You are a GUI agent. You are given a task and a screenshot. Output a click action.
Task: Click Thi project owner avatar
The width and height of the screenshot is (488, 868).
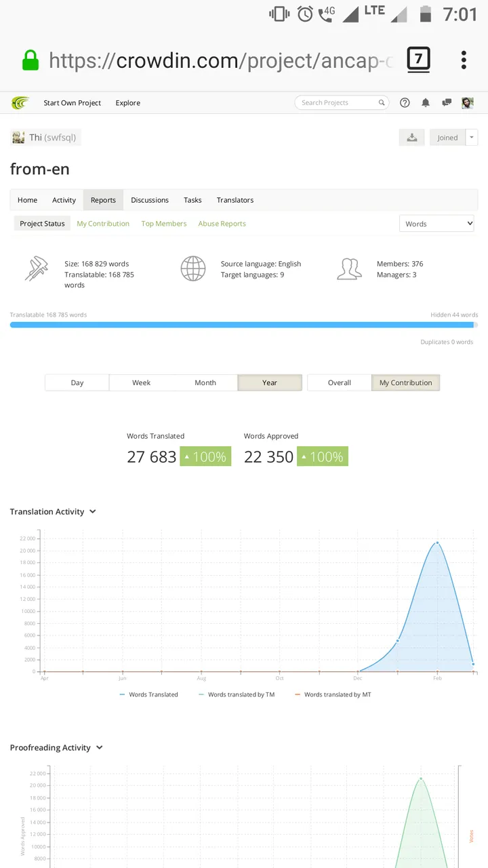(18, 138)
